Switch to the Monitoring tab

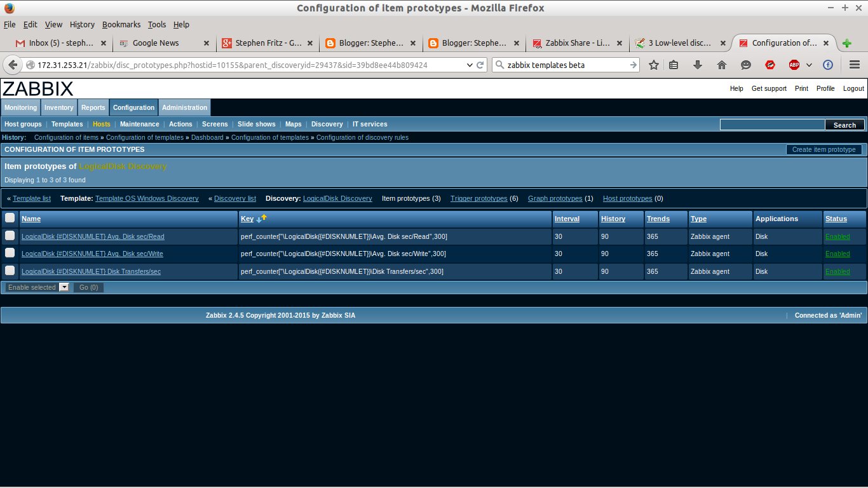[x=20, y=107]
